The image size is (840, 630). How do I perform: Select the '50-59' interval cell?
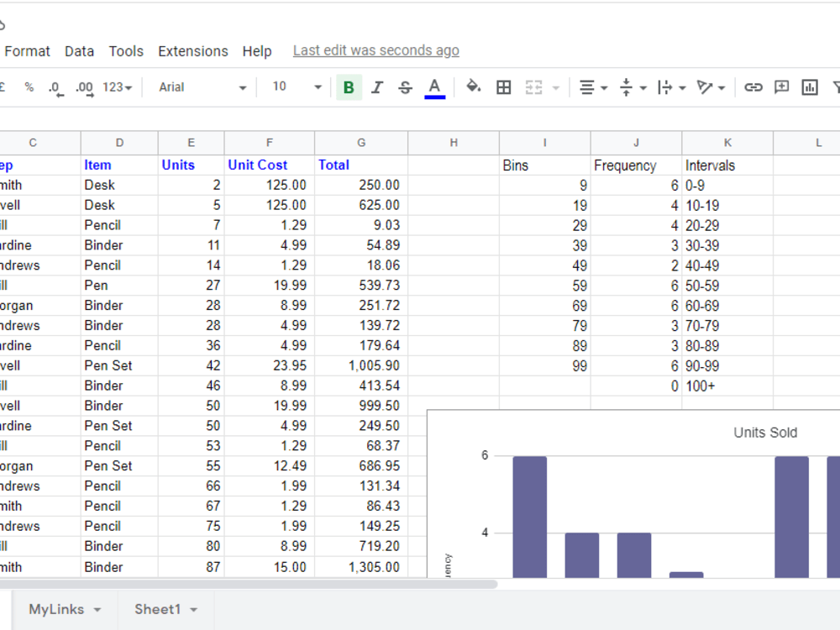(x=727, y=286)
